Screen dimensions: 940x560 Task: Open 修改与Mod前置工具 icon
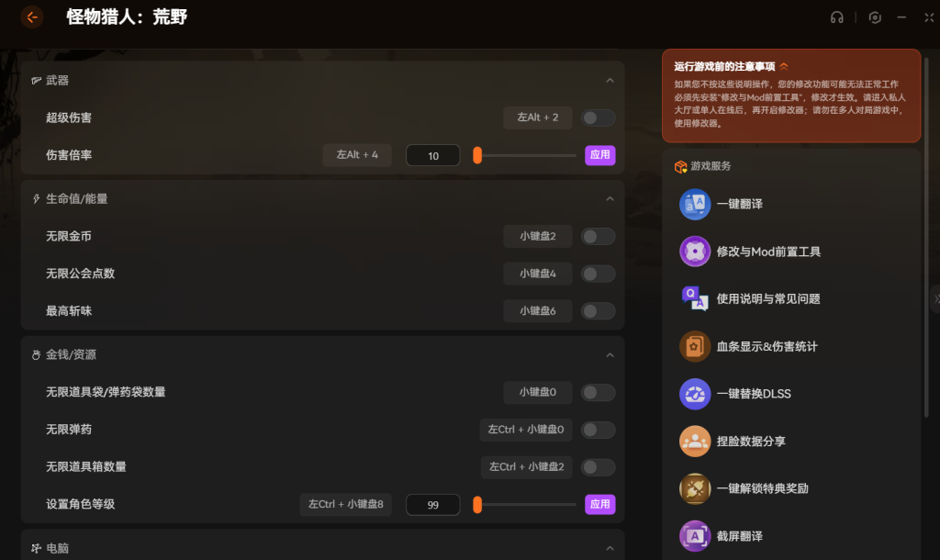pyautogui.click(x=695, y=252)
